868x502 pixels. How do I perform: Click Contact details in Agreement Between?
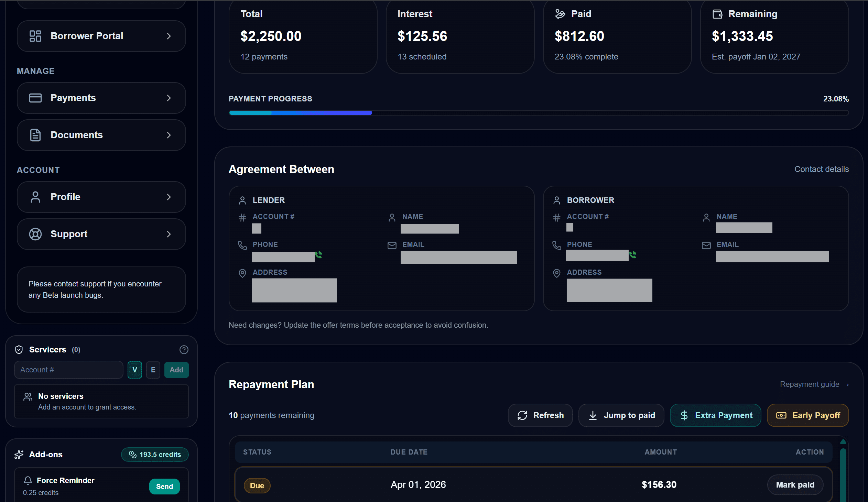click(x=822, y=169)
